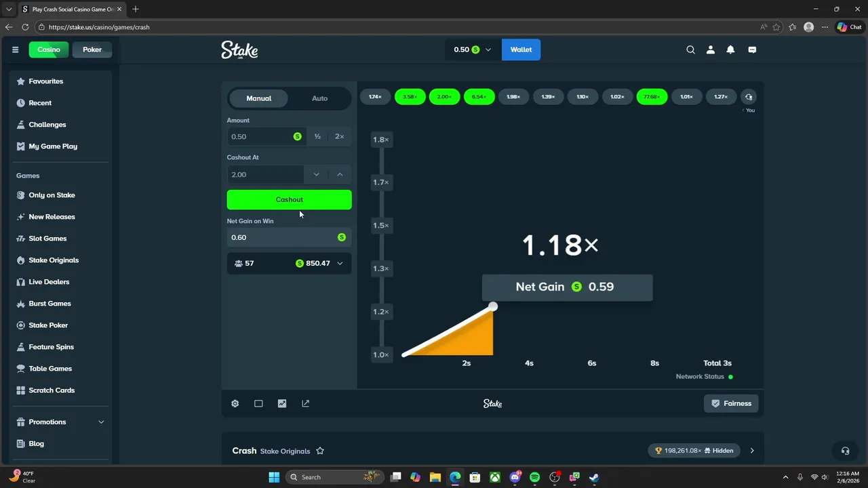Screen dimensions: 868x488
Task: Switch to the Poker tab
Action: tap(92, 49)
